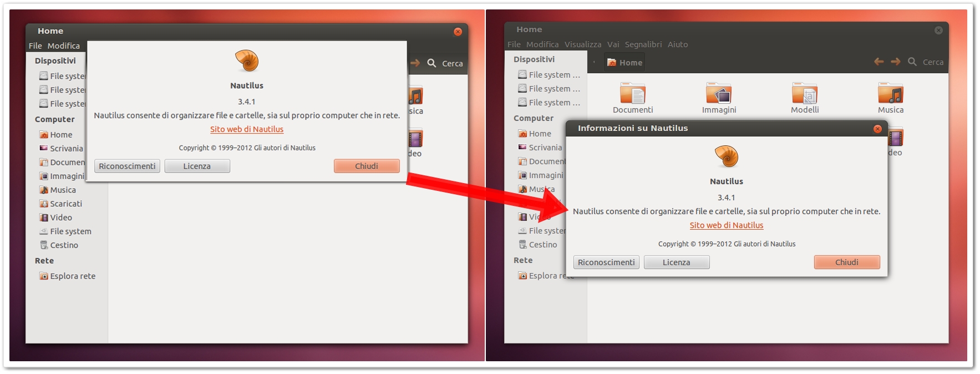Open the Immagini folder icon in the right file view
The height and width of the screenshot is (374, 980).
click(719, 93)
